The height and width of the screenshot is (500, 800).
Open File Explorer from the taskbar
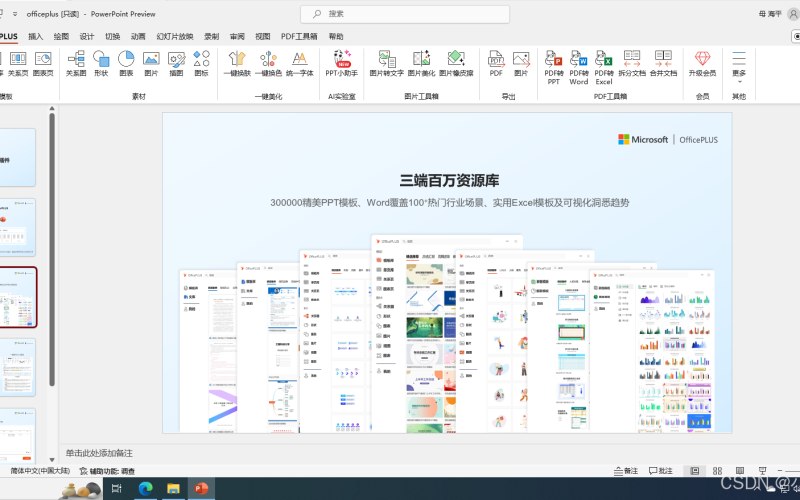click(173, 488)
